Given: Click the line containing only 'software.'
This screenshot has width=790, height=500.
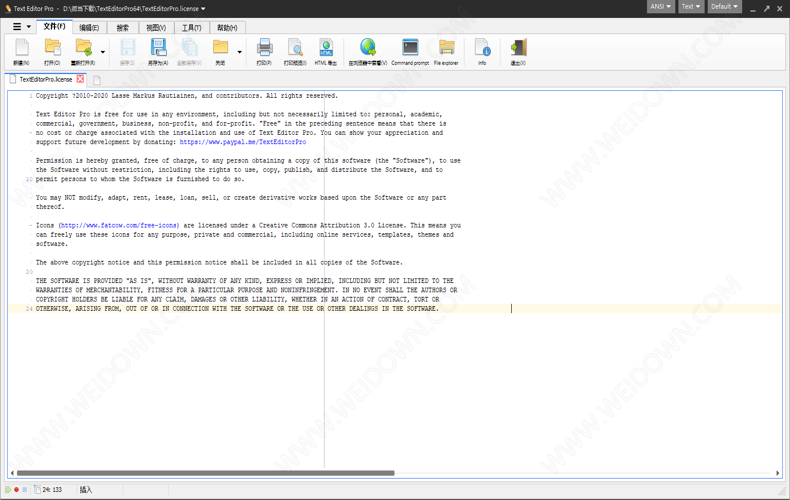Looking at the screenshot, I should click(52, 244).
